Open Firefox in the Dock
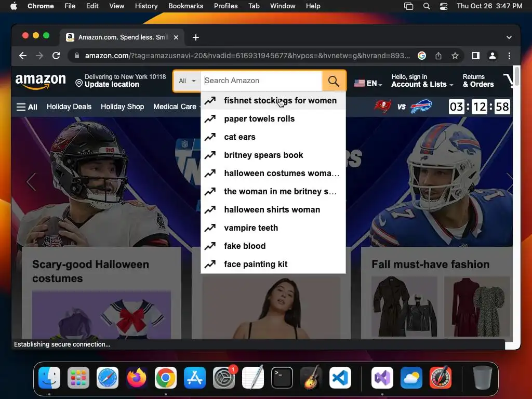Image resolution: width=532 pixels, height=399 pixels. point(137,378)
